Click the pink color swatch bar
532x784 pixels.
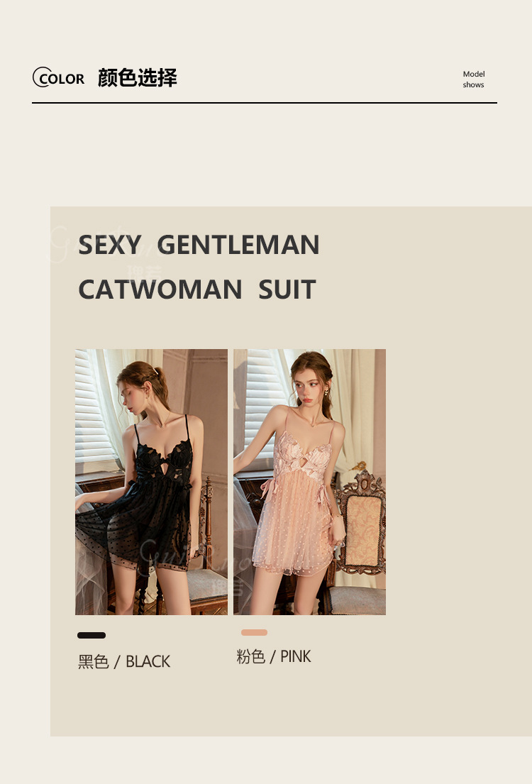[x=254, y=632]
